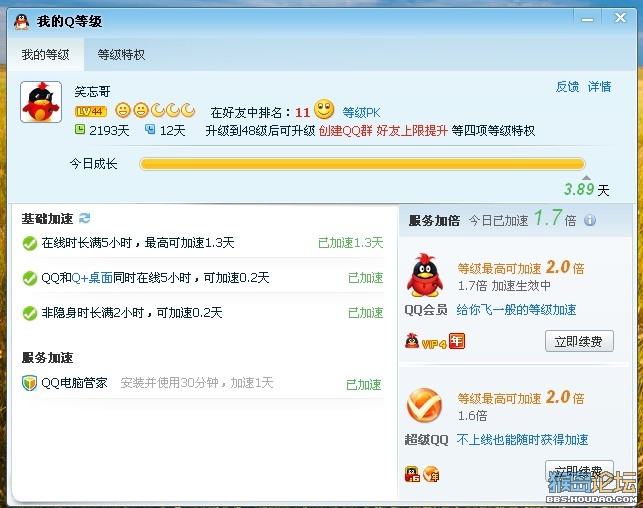Click the smiley face next to rank 11
Viewport: 643px width, 508px height.
(x=324, y=109)
